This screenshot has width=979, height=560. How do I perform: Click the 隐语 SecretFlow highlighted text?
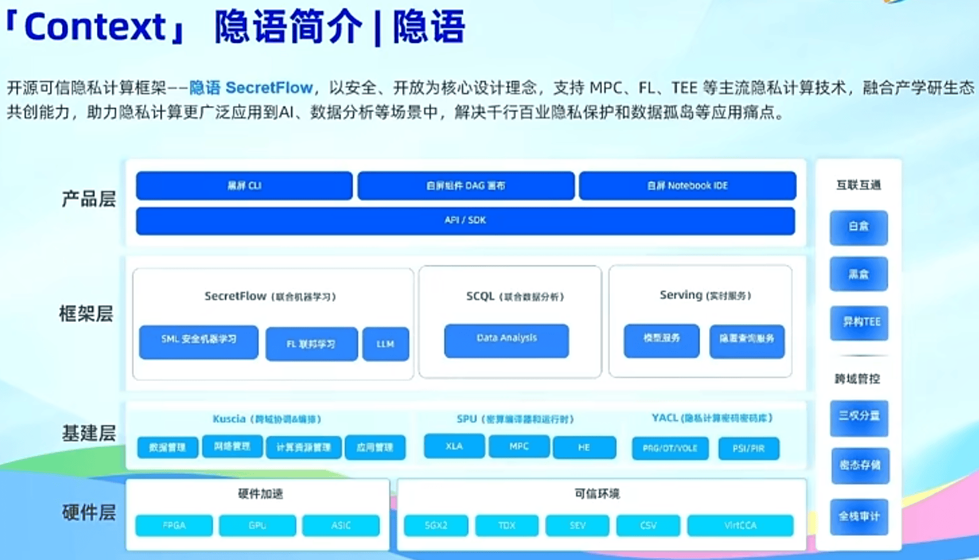pos(251,88)
